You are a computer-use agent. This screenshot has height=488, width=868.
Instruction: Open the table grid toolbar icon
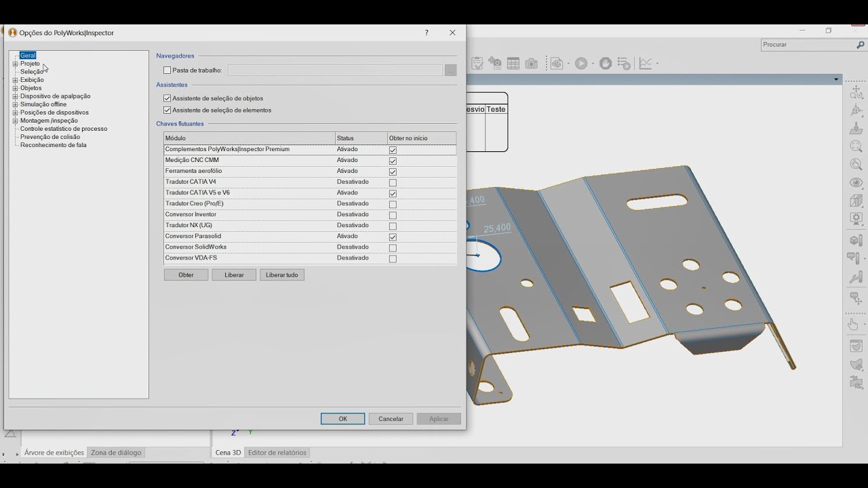[x=513, y=63]
